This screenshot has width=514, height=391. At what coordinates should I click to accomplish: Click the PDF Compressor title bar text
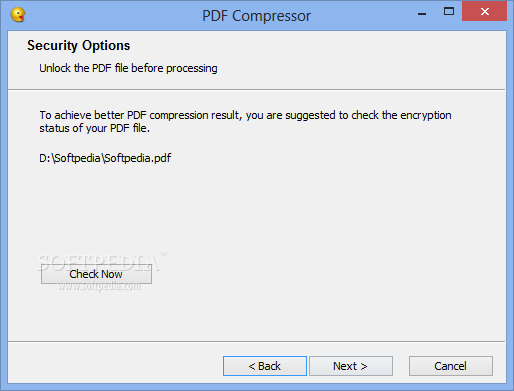[x=256, y=16]
